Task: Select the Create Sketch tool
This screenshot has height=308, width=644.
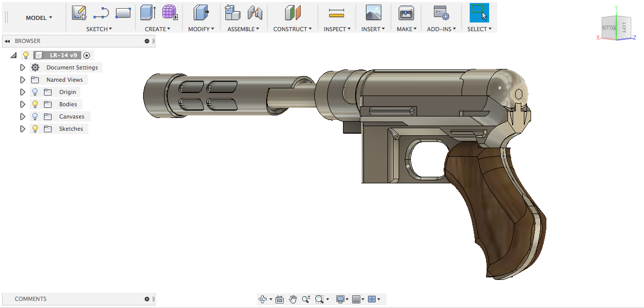Action: click(79, 12)
